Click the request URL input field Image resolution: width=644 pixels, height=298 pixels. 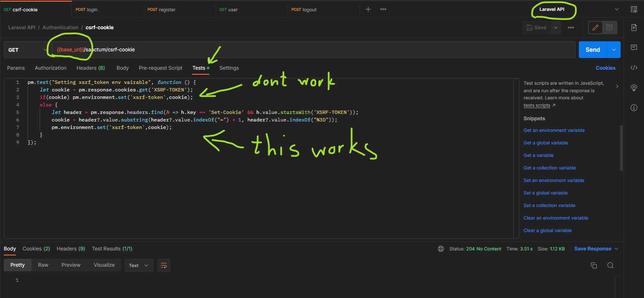(x=313, y=50)
